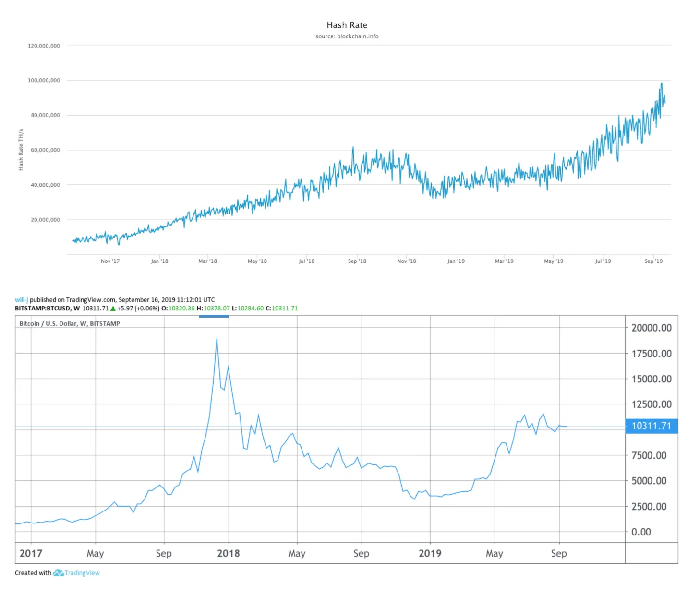The width and height of the screenshot is (700, 594).
Task: Click the source: blockchain.info text
Action: [347, 36]
